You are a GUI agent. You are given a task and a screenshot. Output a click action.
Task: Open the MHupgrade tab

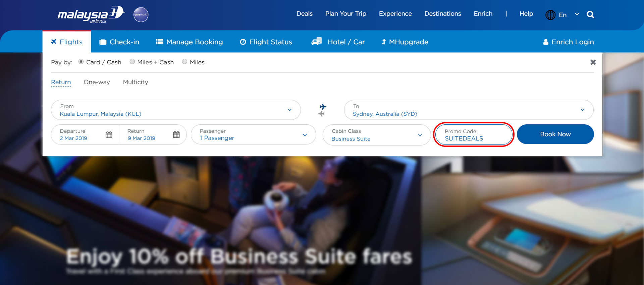coord(405,42)
